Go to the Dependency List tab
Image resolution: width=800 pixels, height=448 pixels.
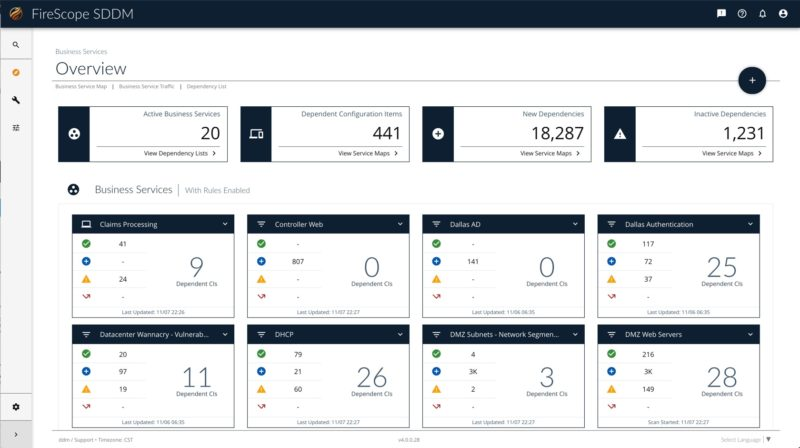pyautogui.click(x=206, y=87)
